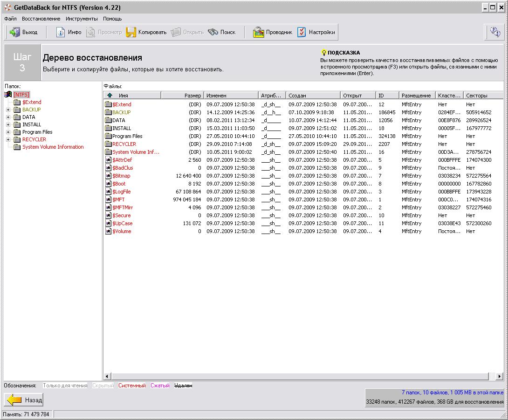
Task: Click the Сжатый legend label
Action: pyautogui.click(x=160, y=386)
